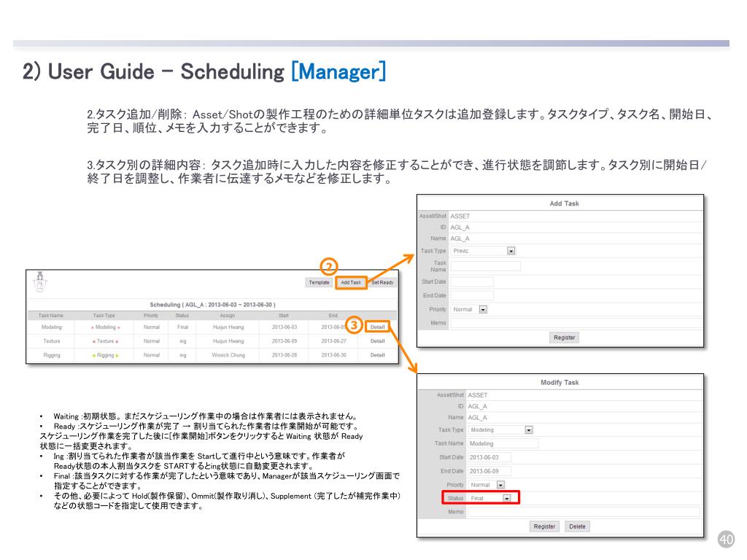This screenshot has height=560, width=747.
Task: Click end date 2013-06-27 cell
Action: tap(333, 341)
